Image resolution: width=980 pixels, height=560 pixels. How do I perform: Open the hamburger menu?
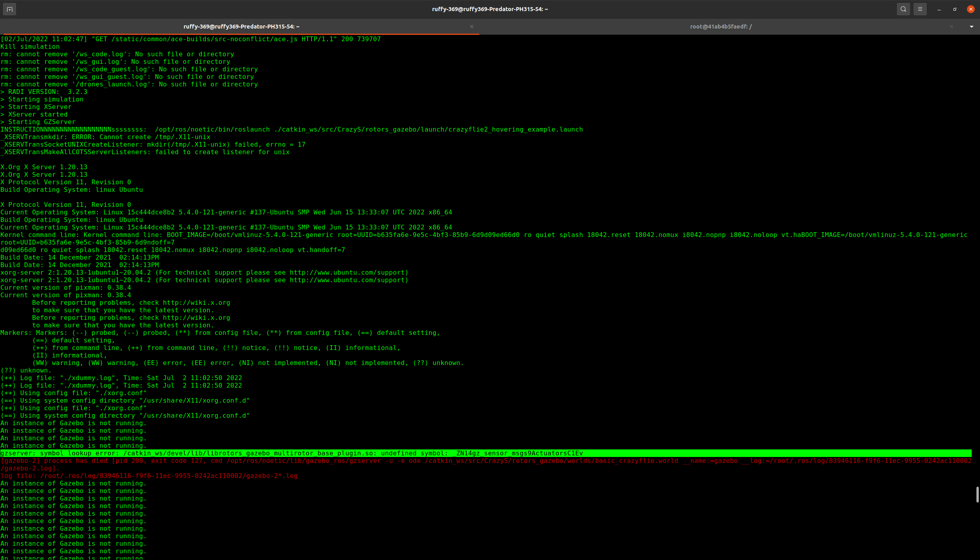[x=920, y=9]
